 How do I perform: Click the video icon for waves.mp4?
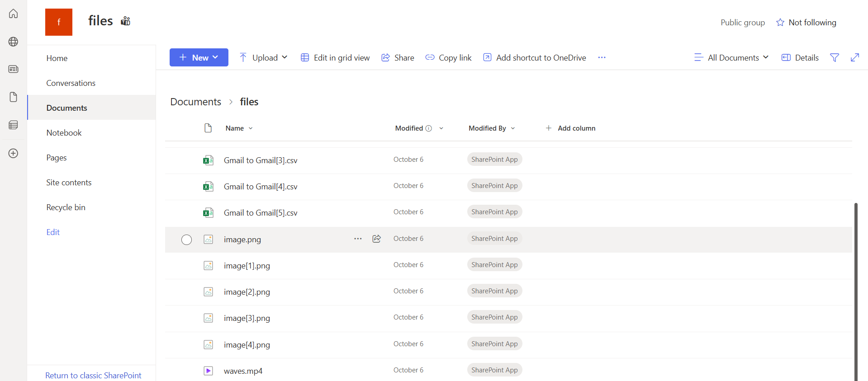point(208,371)
